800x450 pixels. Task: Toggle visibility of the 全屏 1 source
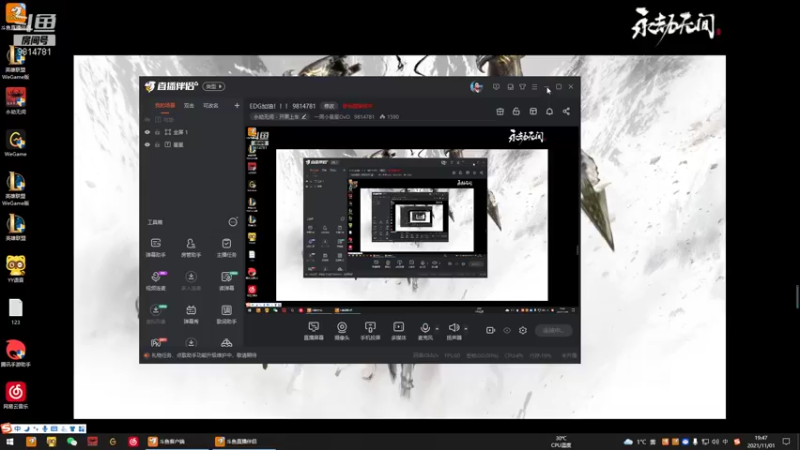(x=147, y=132)
